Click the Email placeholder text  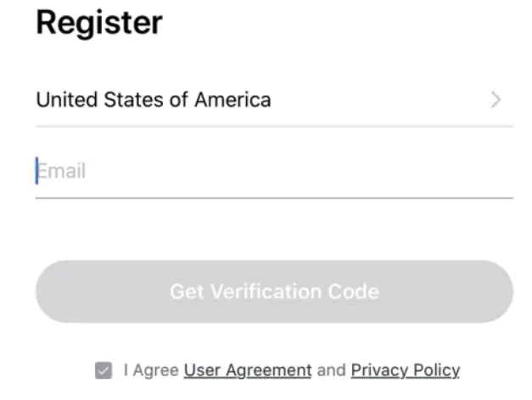62,172
